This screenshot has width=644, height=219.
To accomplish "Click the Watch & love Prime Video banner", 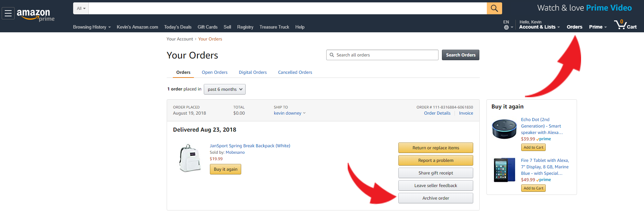I will [584, 8].
